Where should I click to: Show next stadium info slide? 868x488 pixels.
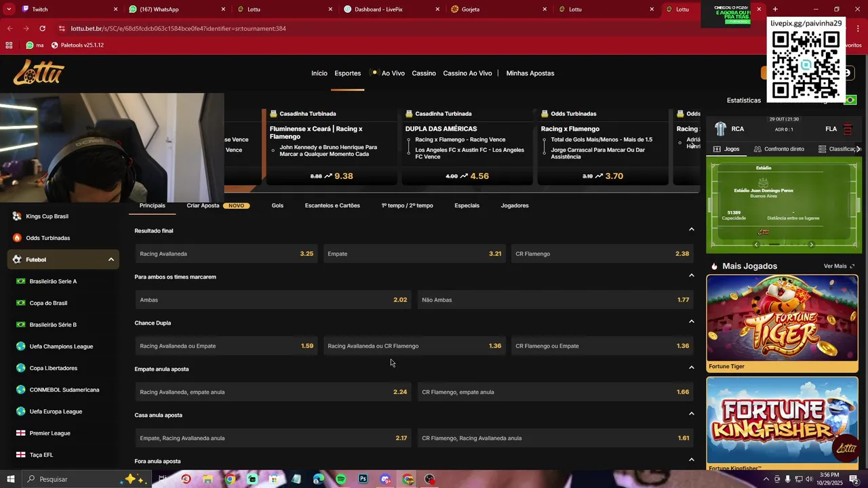coord(811,245)
